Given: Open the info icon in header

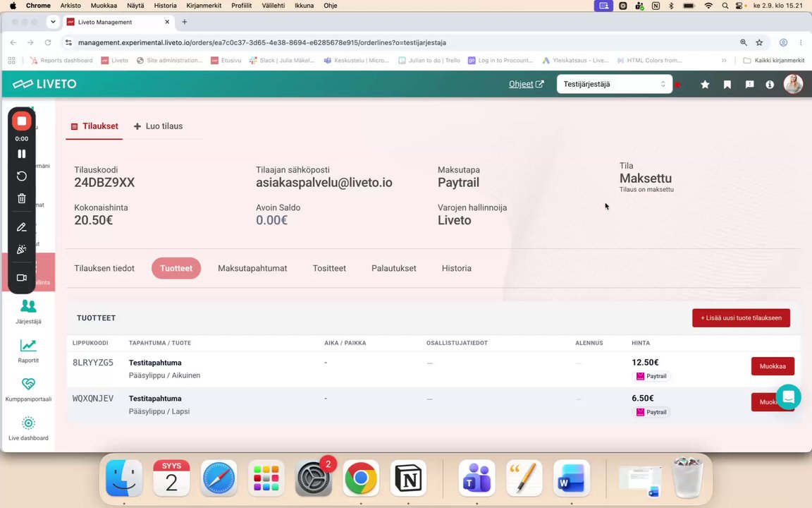Looking at the screenshot, I should (x=770, y=85).
